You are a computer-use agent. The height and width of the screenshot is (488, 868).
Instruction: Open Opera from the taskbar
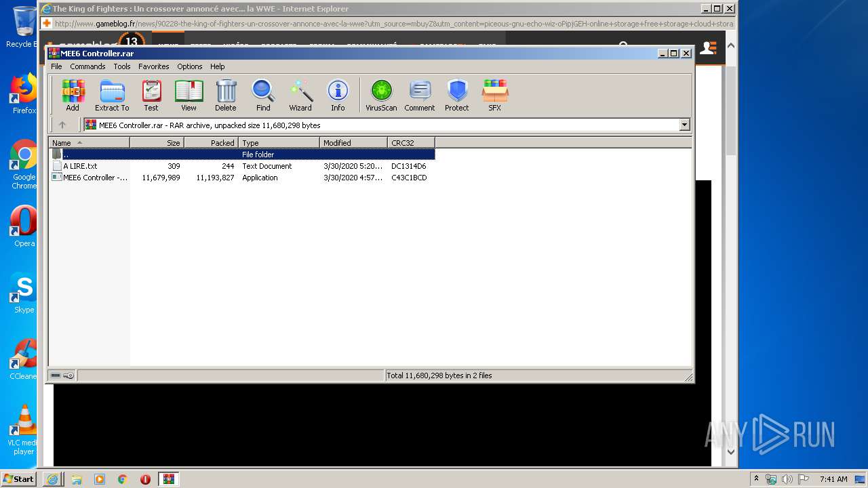tap(145, 479)
